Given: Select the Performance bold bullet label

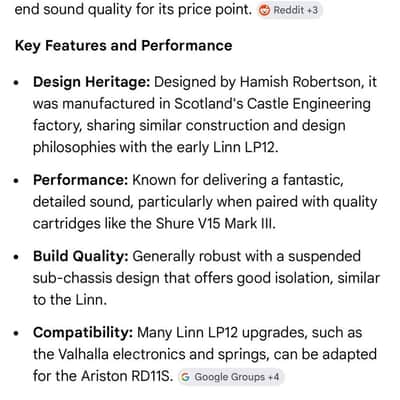Looking at the screenshot, I should [x=80, y=180].
